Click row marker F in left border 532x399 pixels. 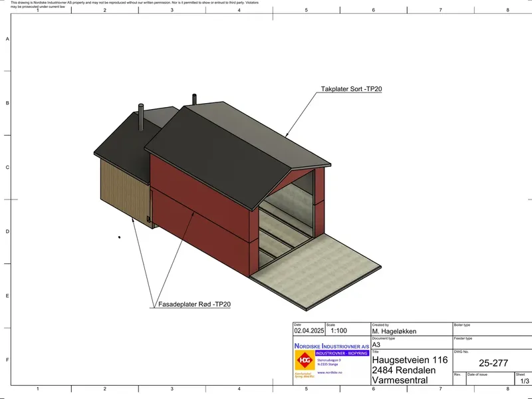pyautogui.click(x=7, y=360)
